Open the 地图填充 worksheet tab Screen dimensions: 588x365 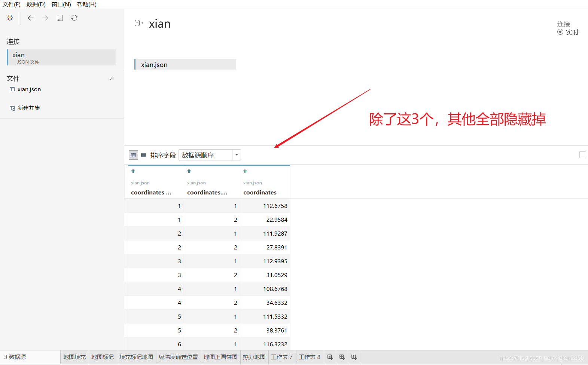pos(74,357)
